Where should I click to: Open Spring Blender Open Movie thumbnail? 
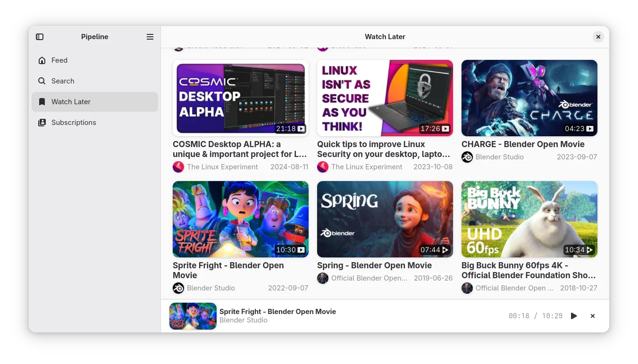385,219
